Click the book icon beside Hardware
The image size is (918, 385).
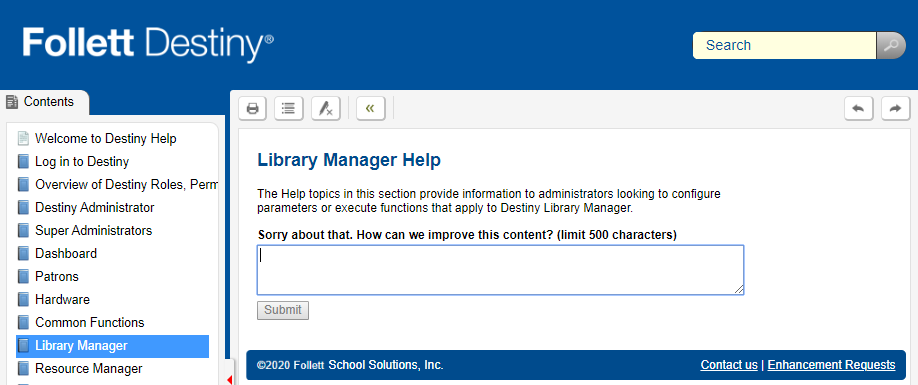[x=23, y=300]
